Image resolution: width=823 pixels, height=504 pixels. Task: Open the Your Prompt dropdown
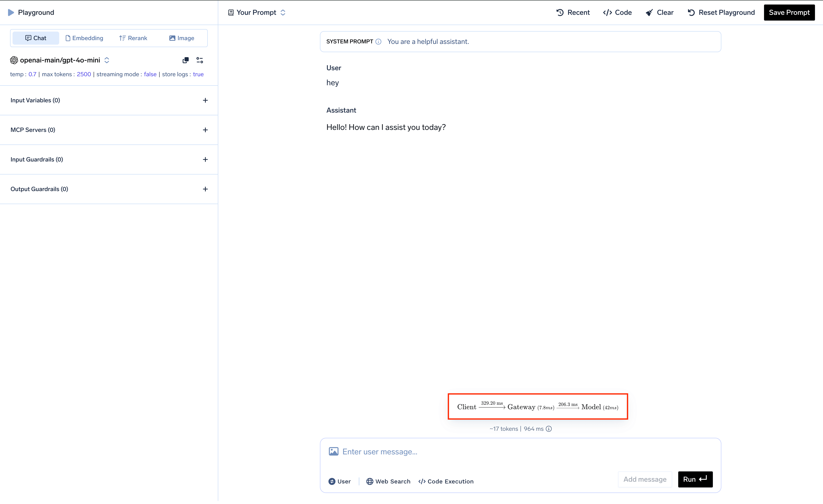pyautogui.click(x=257, y=12)
